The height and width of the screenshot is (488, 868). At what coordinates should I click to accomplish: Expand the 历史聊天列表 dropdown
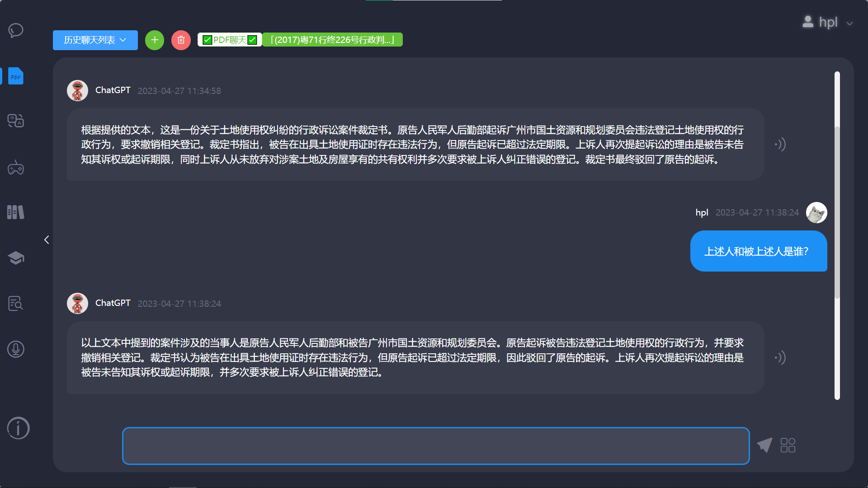tap(95, 40)
